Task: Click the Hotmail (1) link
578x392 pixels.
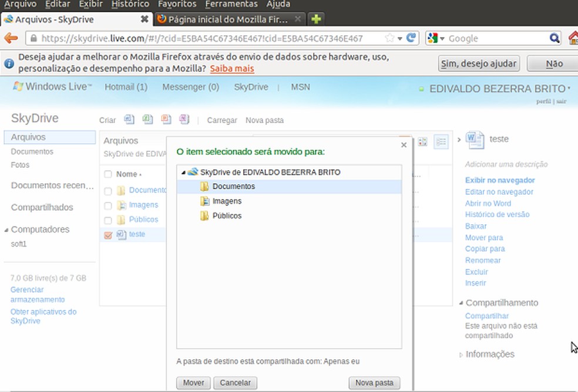Action: (x=126, y=87)
